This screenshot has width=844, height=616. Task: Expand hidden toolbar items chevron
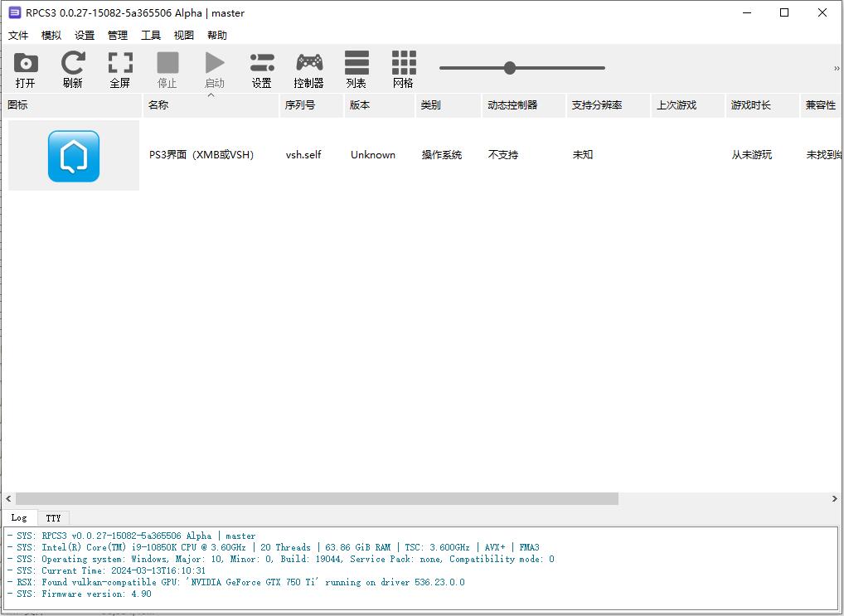(x=837, y=68)
